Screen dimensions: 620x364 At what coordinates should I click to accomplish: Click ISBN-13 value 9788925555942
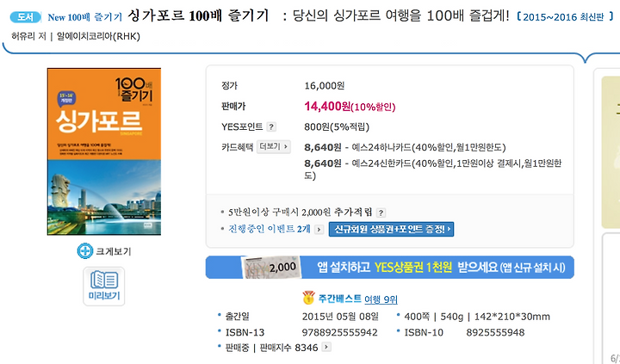point(339,332)
